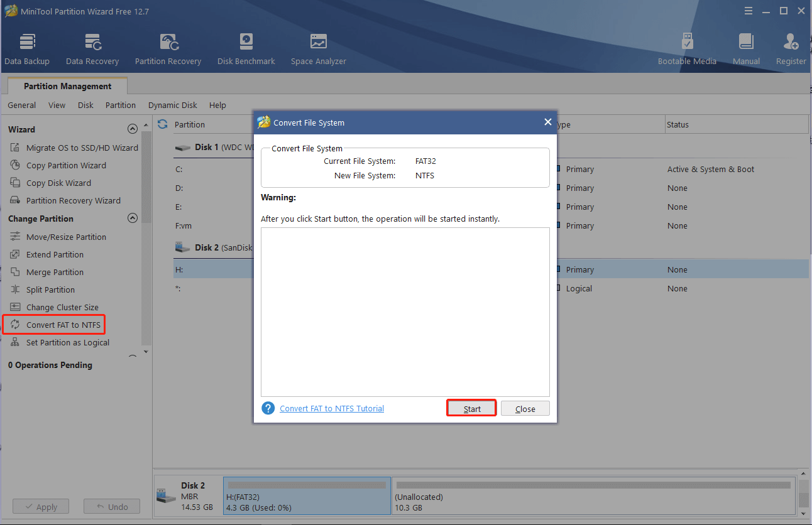Select Disk 2 MBR label in disk map
The width and height of the screenshot is (812, 525).
(188, 495)
